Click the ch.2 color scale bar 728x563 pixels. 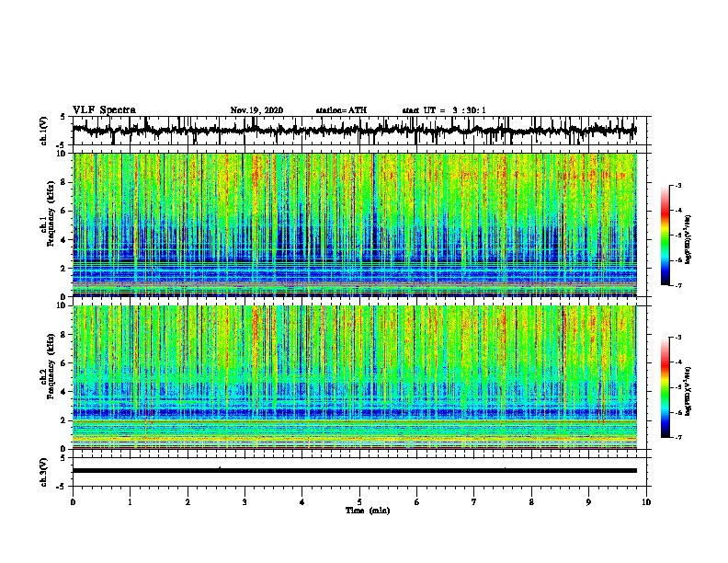point(665,387)
